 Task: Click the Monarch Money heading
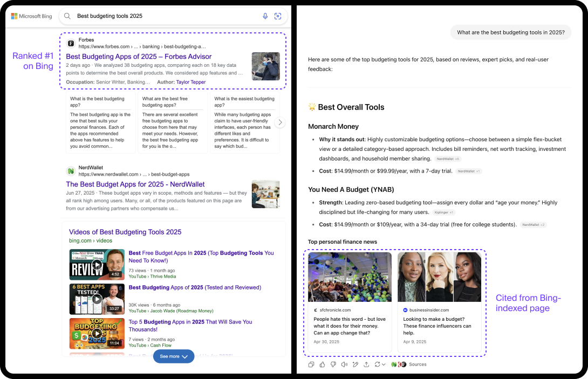click(333, 127)
